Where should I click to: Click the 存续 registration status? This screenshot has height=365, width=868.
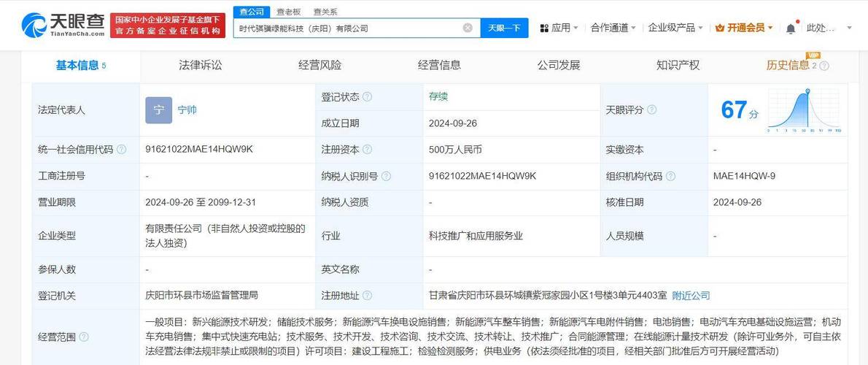coord(438,96)
